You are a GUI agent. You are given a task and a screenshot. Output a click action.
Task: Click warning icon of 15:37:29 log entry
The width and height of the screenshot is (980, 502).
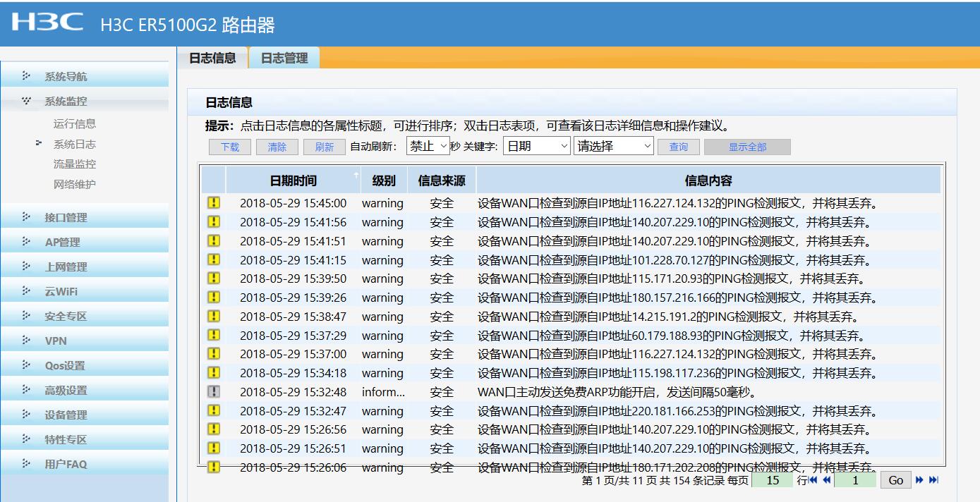click(x=214, y=335)
